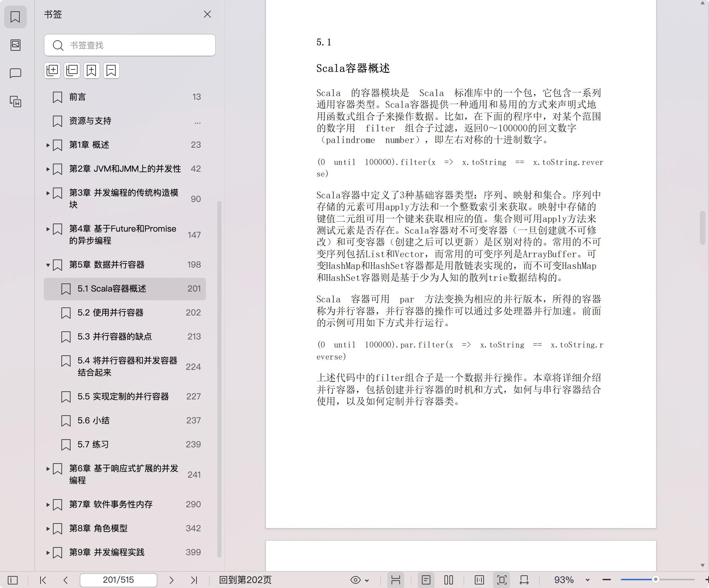Toggle continuous scrolling mode
Viewport: 709px width, 588px height.
click(x=395, y=580)
